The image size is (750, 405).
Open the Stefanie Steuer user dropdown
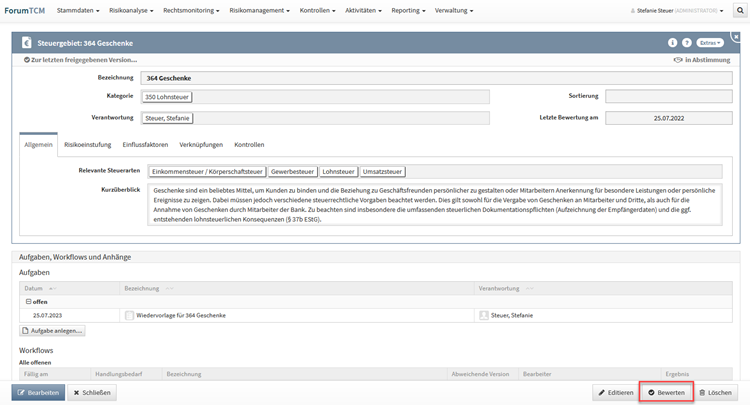tap(678, 10)
